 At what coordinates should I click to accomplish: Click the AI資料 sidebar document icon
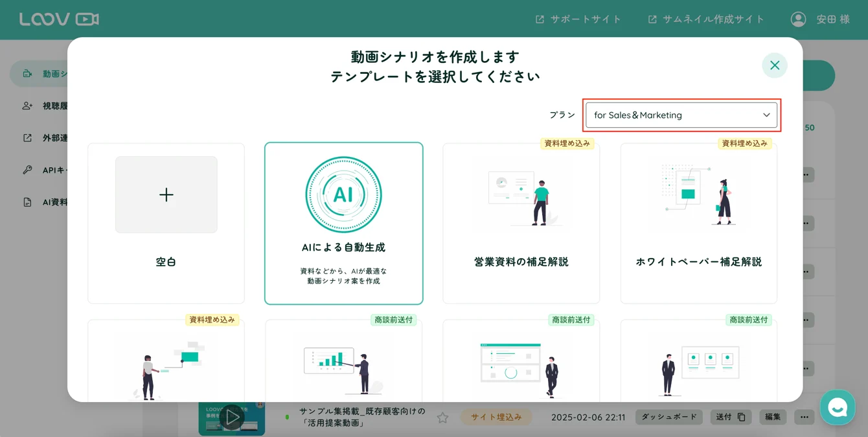pyautogui.click(x=27, y=202)
